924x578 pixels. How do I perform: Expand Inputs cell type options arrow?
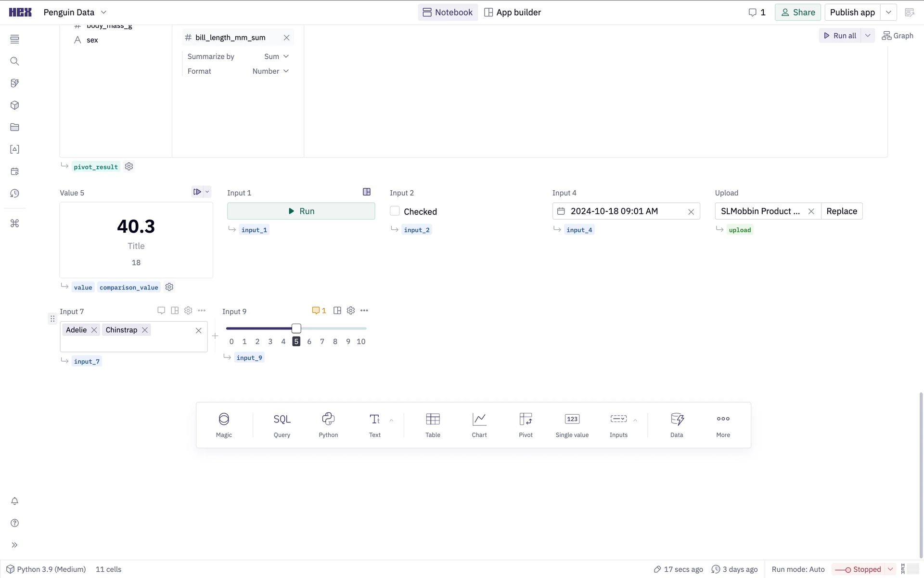coord(635,420)
